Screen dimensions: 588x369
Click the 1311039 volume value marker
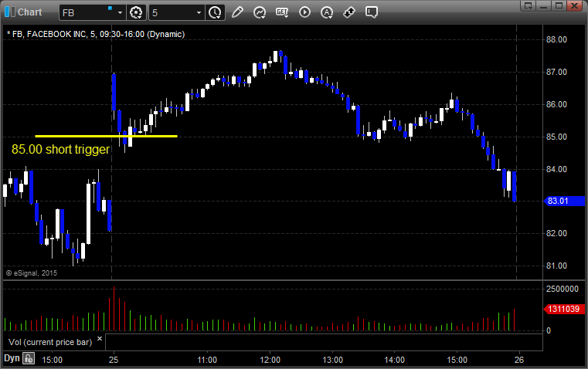[x=564, y=309]
